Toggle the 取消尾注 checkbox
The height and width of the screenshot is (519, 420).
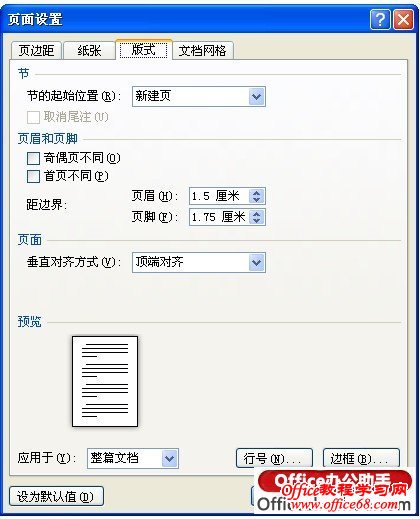tap(33, 117)
